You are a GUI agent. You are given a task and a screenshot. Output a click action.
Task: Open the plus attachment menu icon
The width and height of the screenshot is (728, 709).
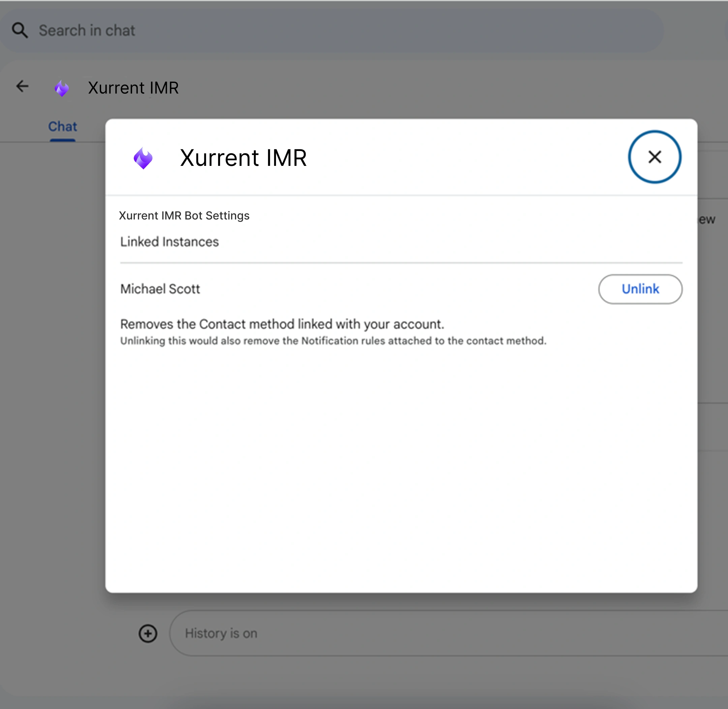(x=148, y=633)
